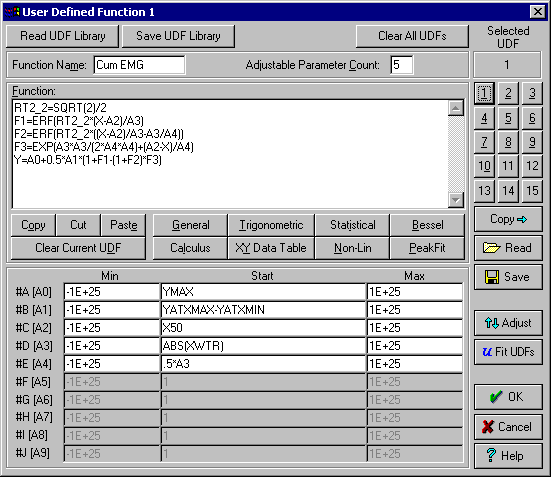
Task: Open the Trigonometric functions list
Action: pos(271,225)
